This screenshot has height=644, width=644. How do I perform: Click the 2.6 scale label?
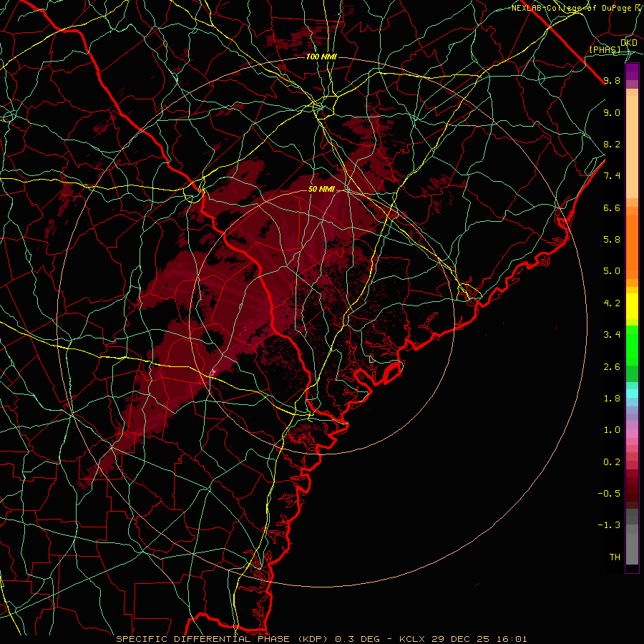612,366
